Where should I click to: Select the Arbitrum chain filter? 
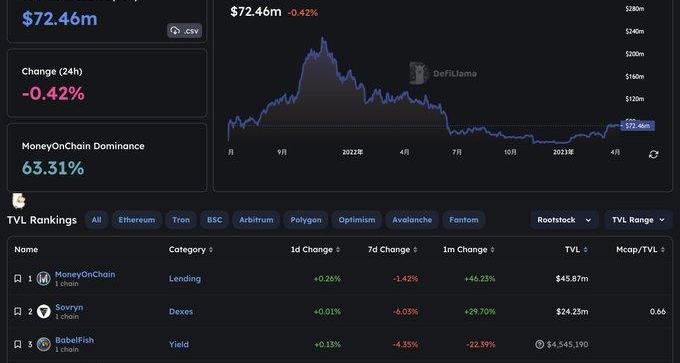click(x=256, y=220)
